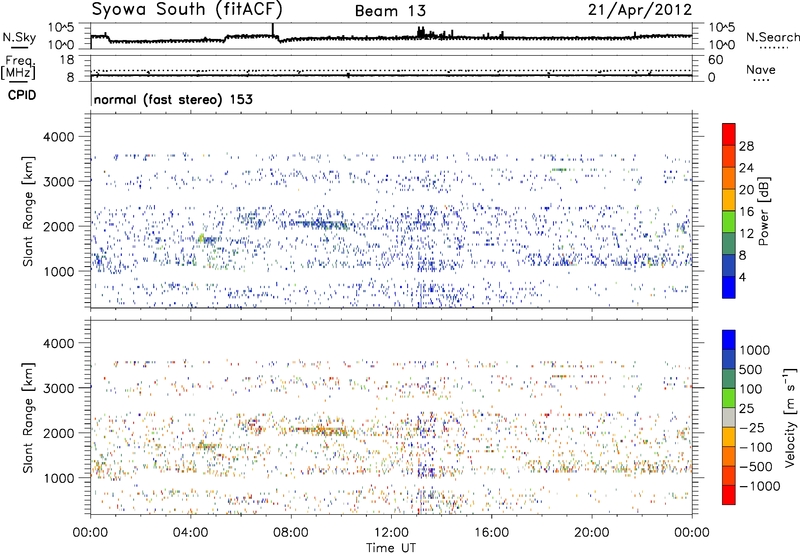Click the right 10^0 noise axis label
This screenshot has height=554, width=800.
pyautogui.click(x=721, y=45)
